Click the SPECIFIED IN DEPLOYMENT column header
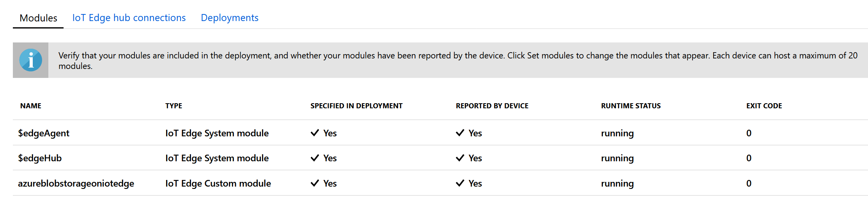 click(x=356, y=106)
